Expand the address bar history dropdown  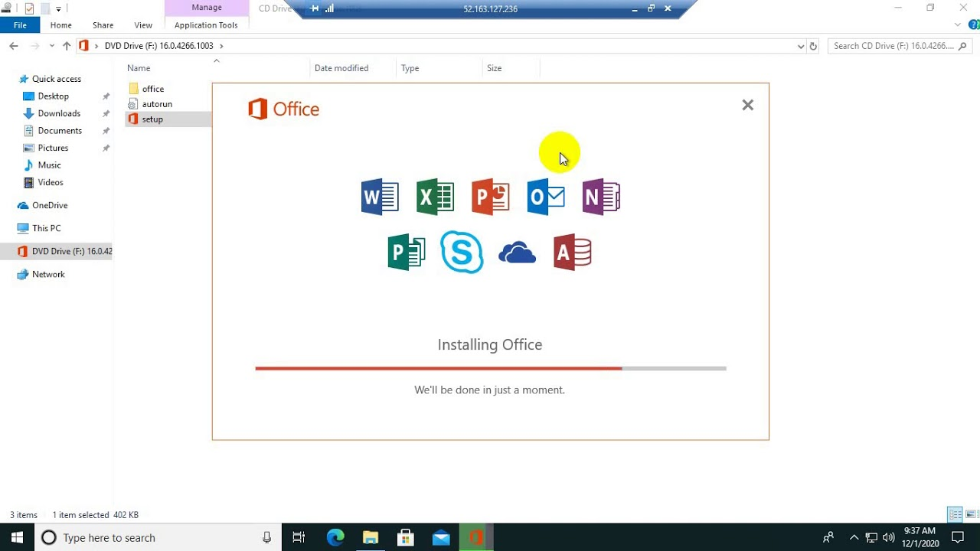tap(801, 46)
